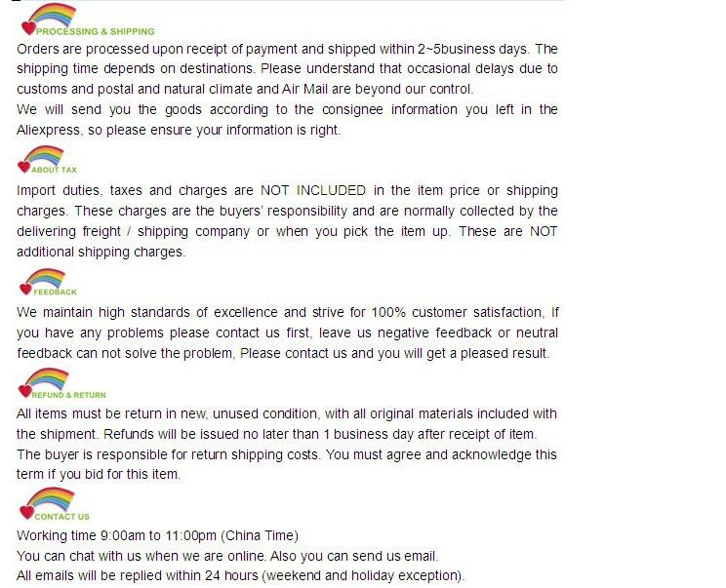This screenshot has height=588, width=726.
Task: Select the CONTACT US heading label
Action: coord(62,517)
